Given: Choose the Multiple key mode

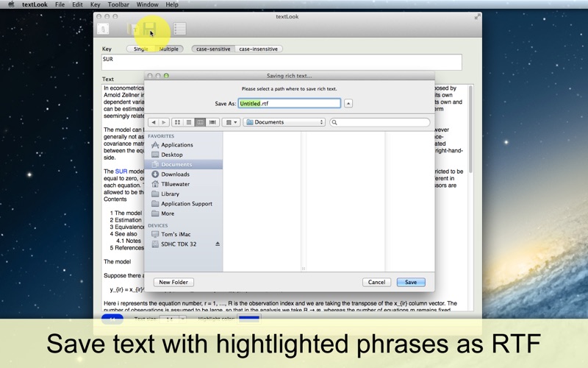Looking at the screenshot, I should pyautogui.click(x=169, y=49).
